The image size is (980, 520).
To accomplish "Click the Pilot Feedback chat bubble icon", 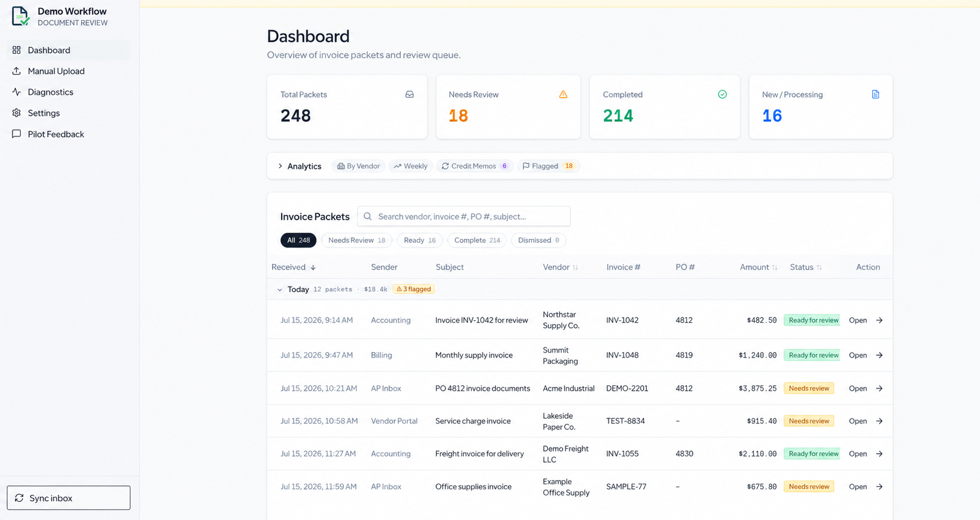I will coord(17,134).
